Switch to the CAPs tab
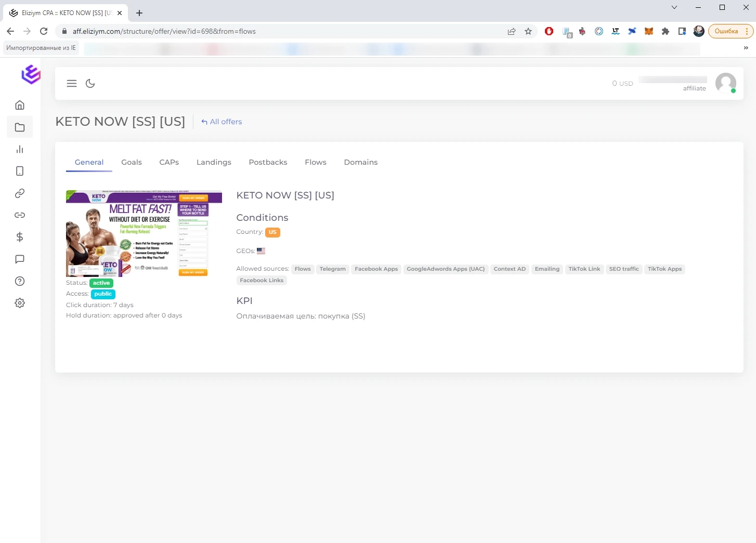 coord(169,162)
